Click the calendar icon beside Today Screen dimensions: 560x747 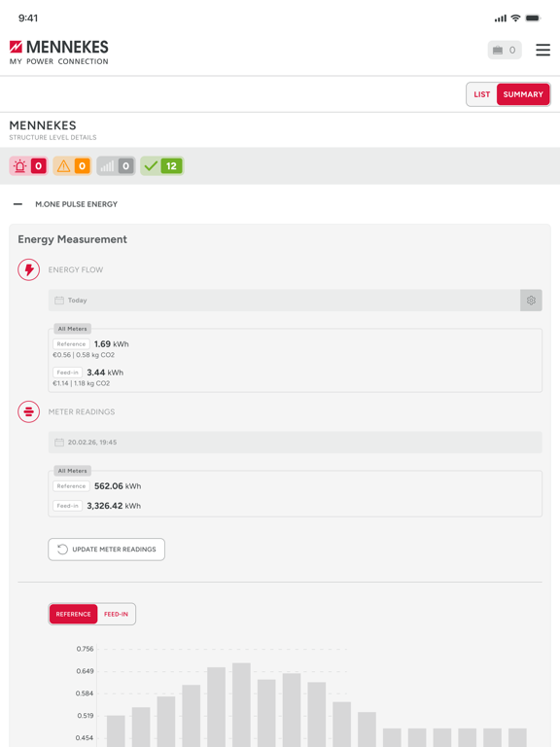pyautogui.click(x=59, y=301)
